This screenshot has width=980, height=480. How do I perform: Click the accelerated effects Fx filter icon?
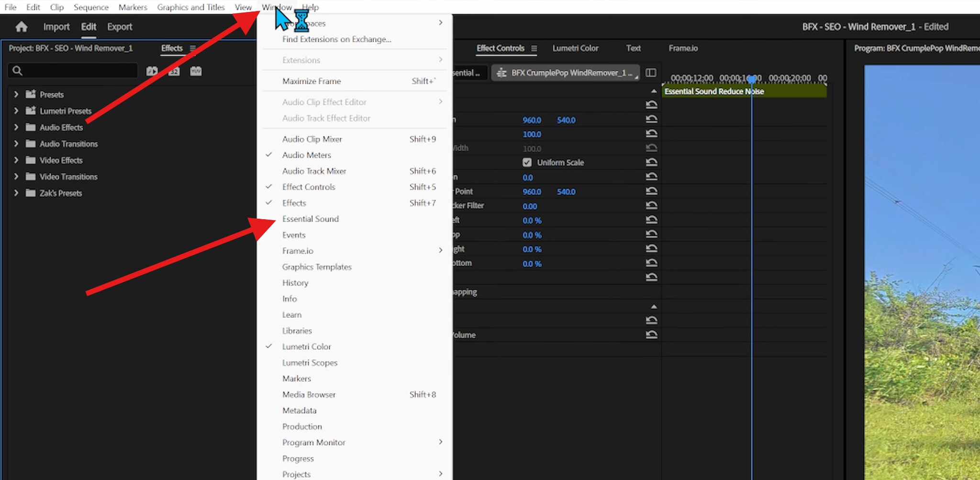pyautogui.click(x=152, y=71)
